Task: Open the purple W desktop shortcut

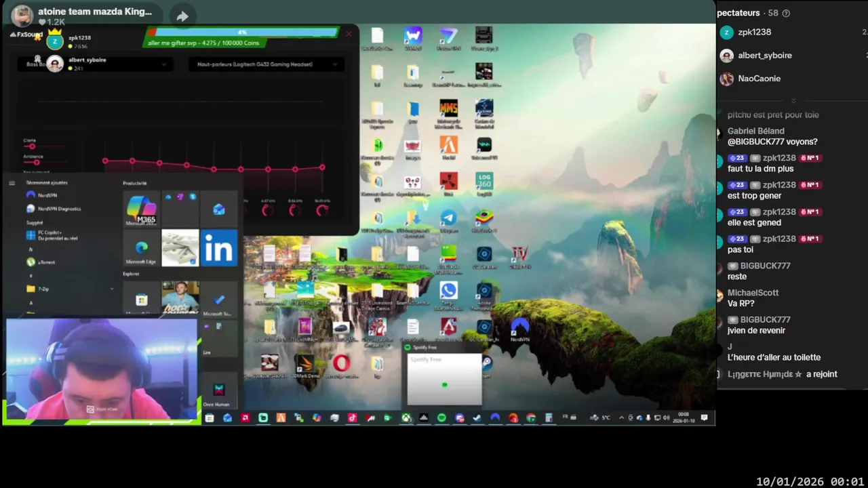Action: pyautogui.click(x=413, y=38)
